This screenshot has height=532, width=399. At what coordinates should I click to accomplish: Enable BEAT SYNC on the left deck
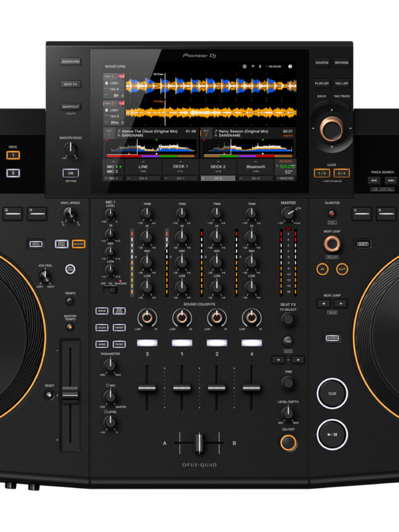pyautogui.click(x=62, y=244)
